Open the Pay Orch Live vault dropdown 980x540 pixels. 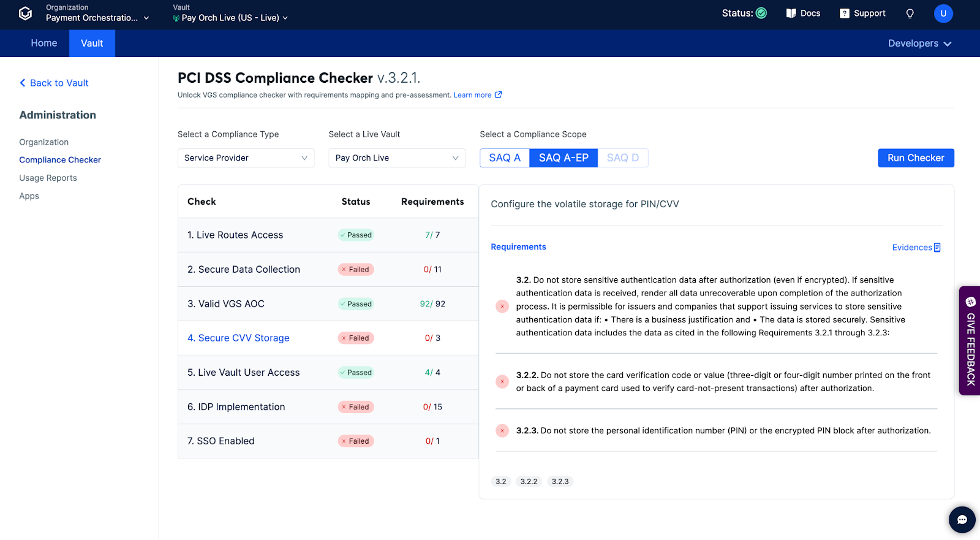(x=397, y=158)
